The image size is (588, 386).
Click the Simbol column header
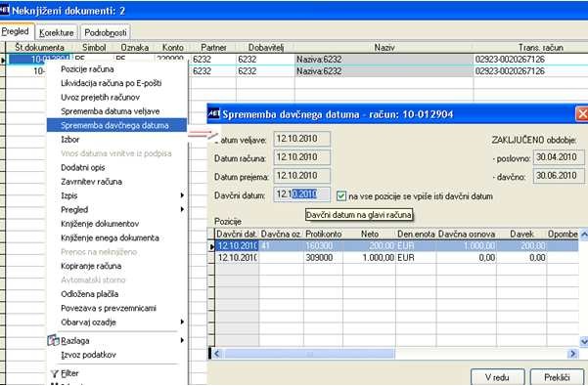tap(94, 48)
